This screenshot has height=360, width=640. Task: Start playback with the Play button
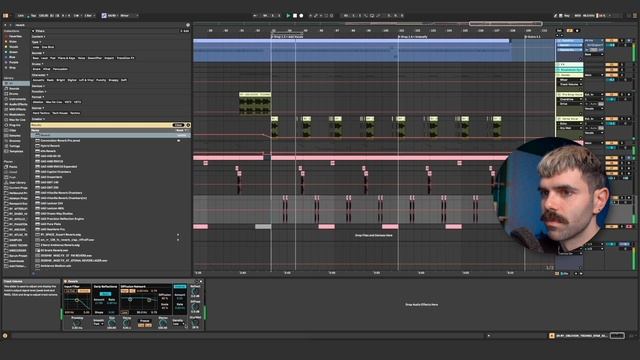288,16
